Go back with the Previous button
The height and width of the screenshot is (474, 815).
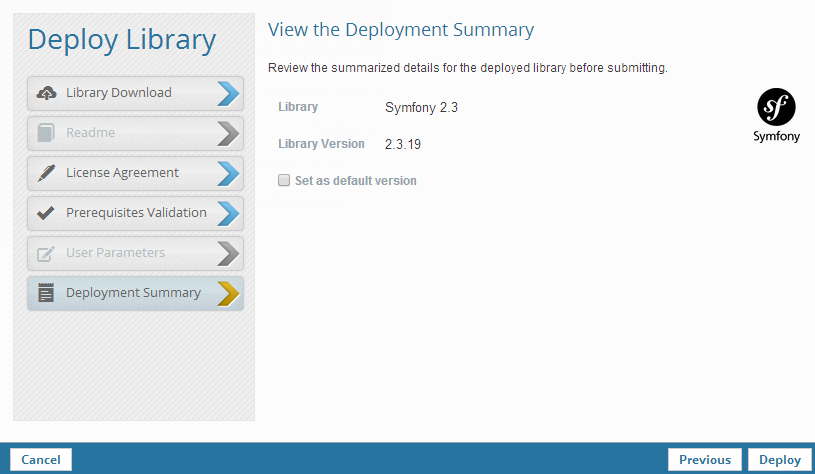click(705, 460)
